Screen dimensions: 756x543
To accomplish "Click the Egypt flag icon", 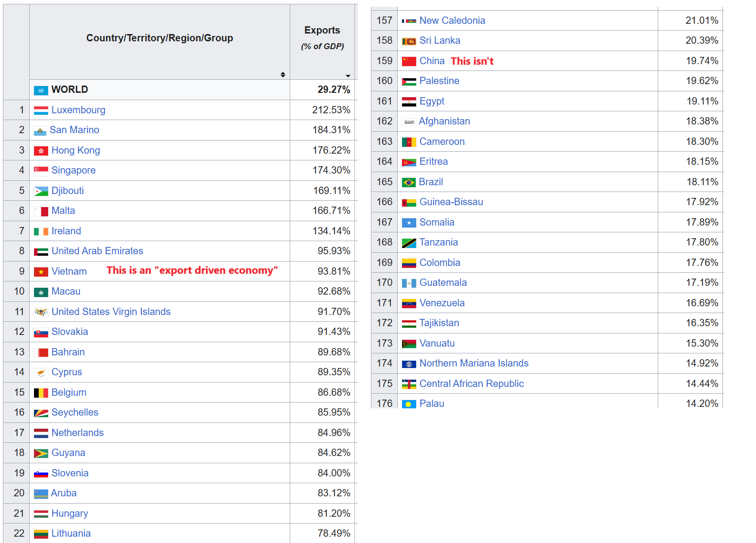I will (409, 102).
